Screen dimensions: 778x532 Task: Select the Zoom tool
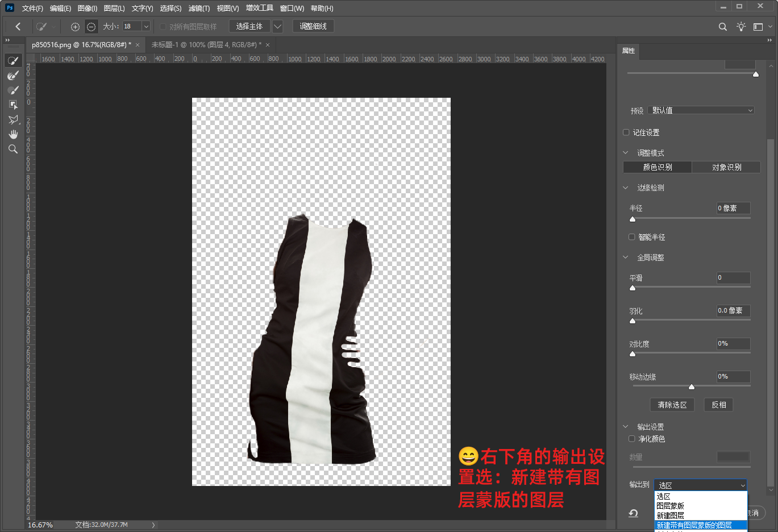tap(13, 149)
